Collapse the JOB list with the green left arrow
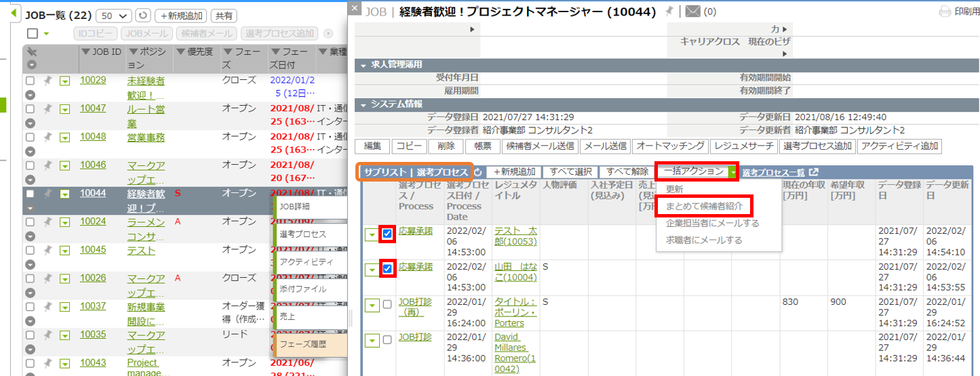Viewport: 980px width, 376px height. pos(14,14)
